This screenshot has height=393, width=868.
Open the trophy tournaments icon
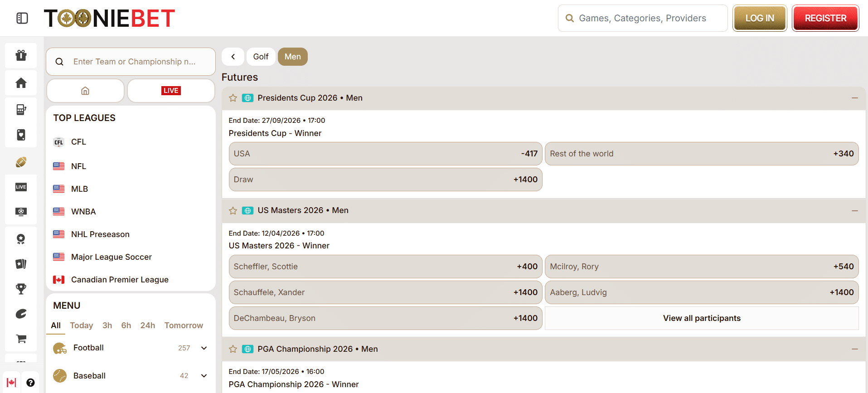[x=21, y=289]
